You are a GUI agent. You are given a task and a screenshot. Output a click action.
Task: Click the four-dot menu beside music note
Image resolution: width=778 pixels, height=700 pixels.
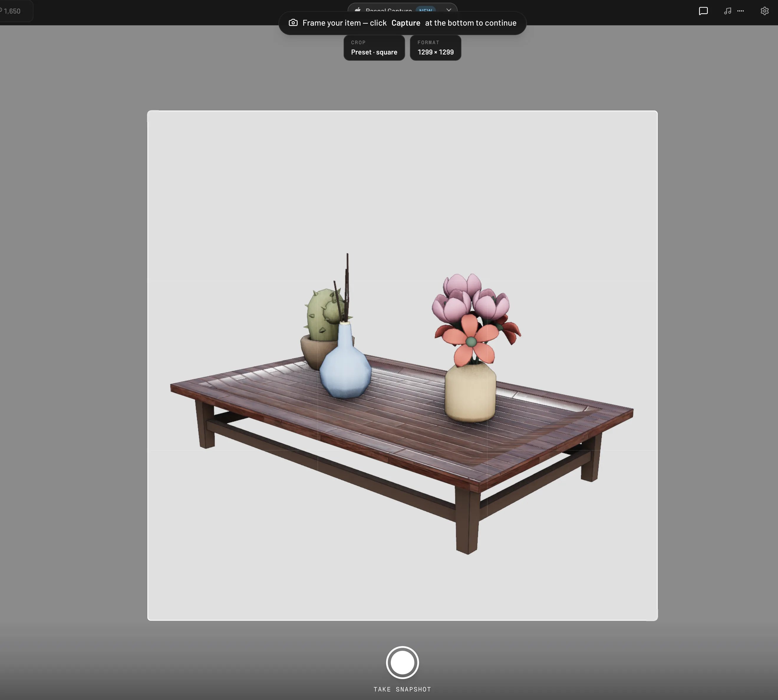(740, 11)
